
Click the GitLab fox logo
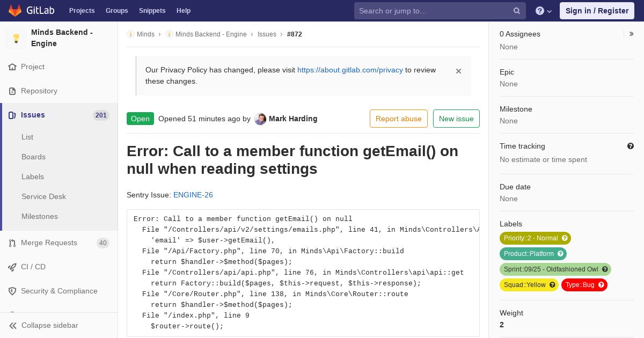(15, 11)
